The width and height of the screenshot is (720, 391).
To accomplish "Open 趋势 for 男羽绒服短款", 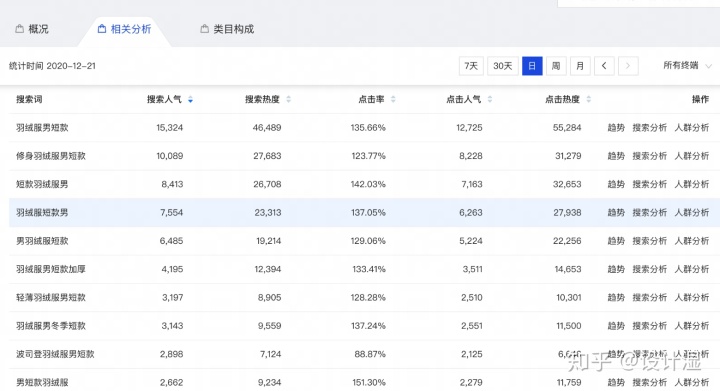I will pyautogui.click(x=616, y=241).
